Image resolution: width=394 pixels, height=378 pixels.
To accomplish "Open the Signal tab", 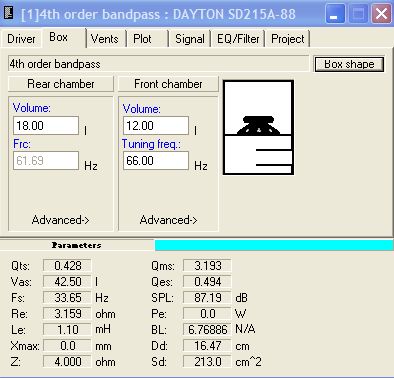I will click(190, 39).
